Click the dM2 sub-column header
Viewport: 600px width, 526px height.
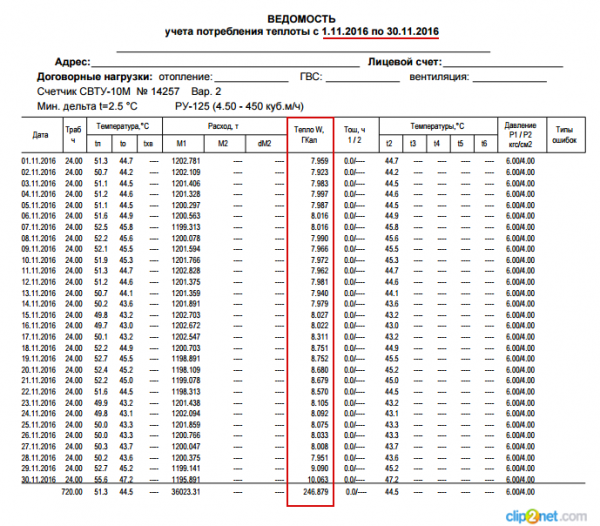coord(265,143)
